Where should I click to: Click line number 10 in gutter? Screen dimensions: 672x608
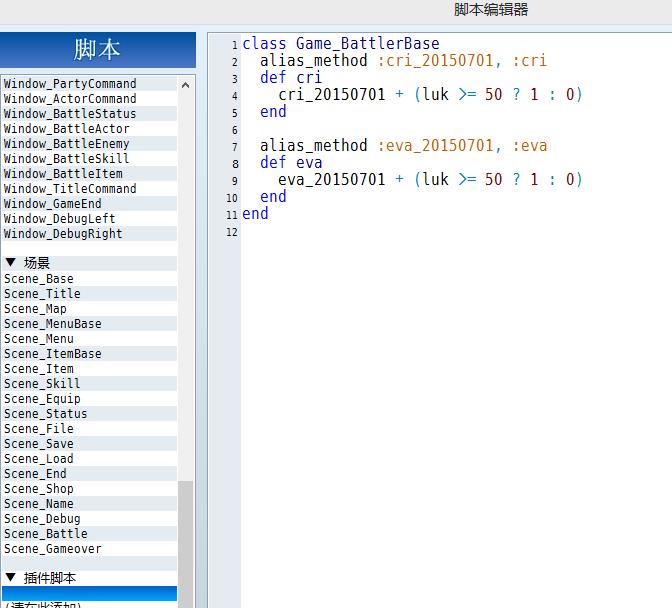coord(232,198)
